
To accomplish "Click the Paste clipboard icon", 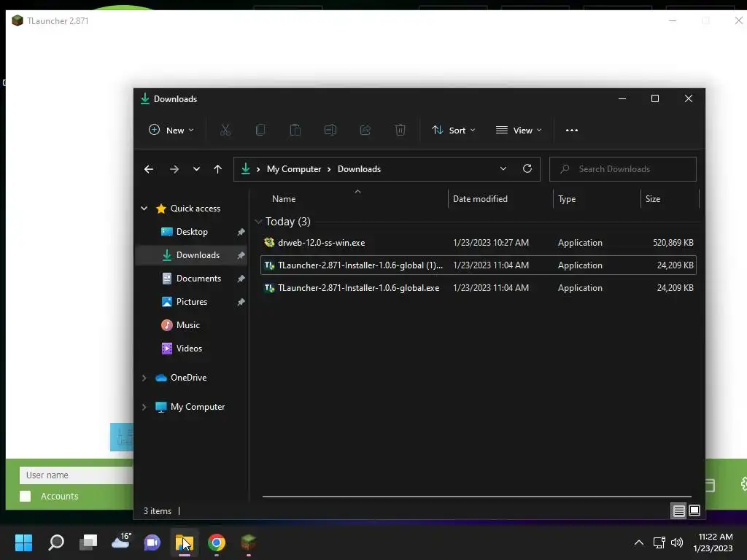I will click(x=295, y=130).
